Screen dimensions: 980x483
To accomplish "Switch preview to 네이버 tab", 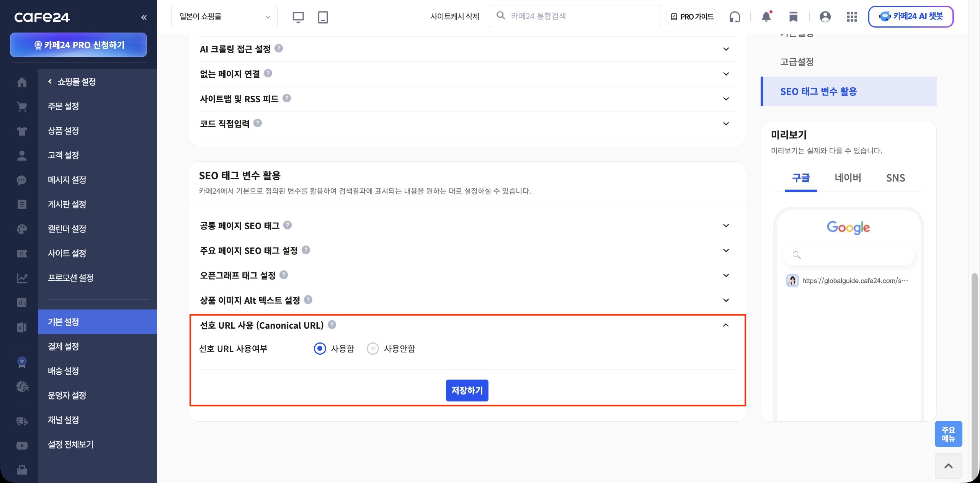I will pyautogui.click(x=848, y=178).
